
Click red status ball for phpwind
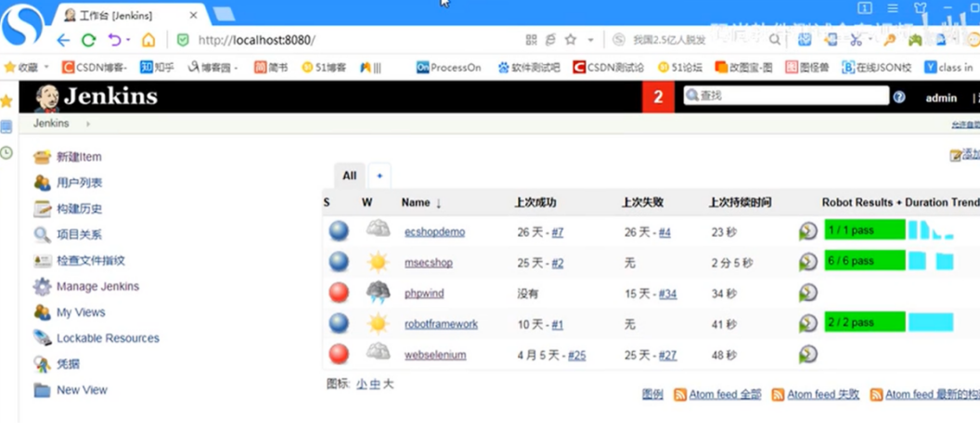click(x=339, y=293)
